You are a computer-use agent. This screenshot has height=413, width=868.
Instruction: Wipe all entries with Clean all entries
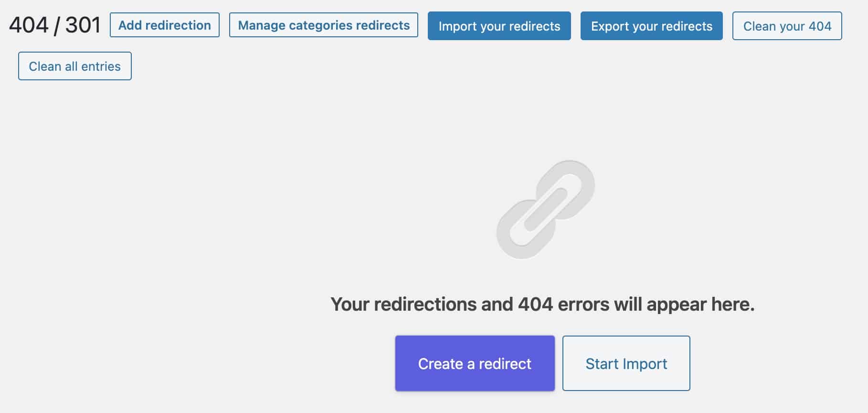(75, 66)
